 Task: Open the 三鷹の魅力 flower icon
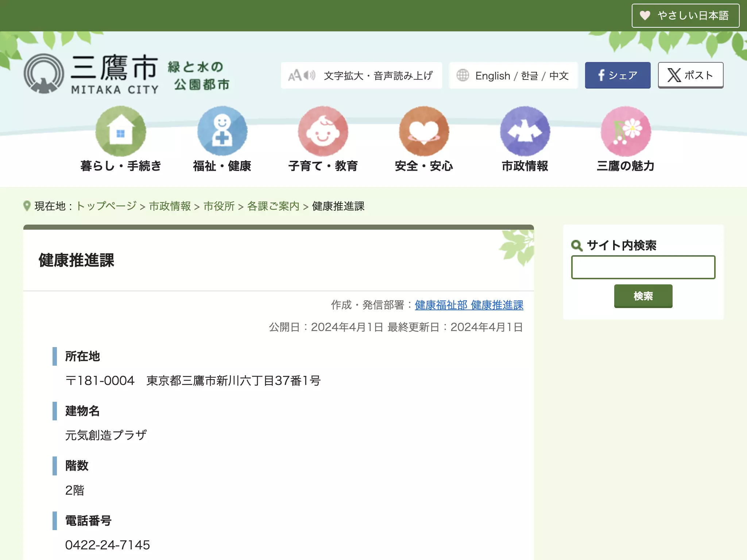tap(626, 131)
